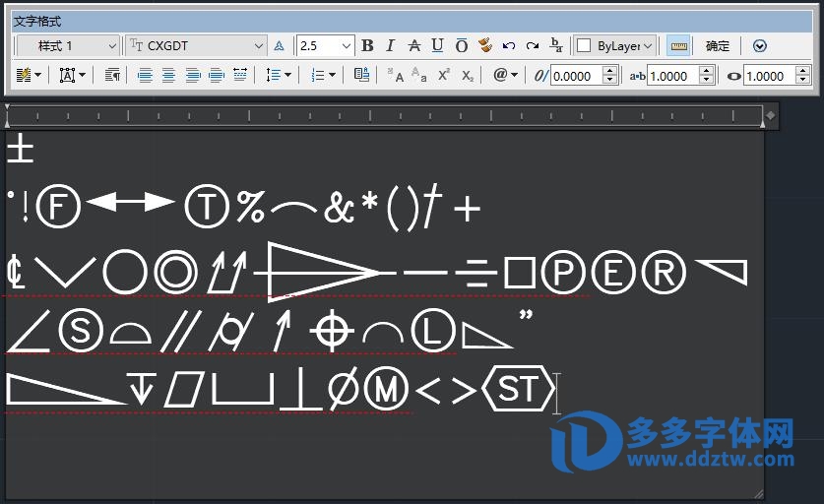The height and width of the screenshot is (504, 824).
Task: Click the superscript X² icon
Action: point(444,75)
